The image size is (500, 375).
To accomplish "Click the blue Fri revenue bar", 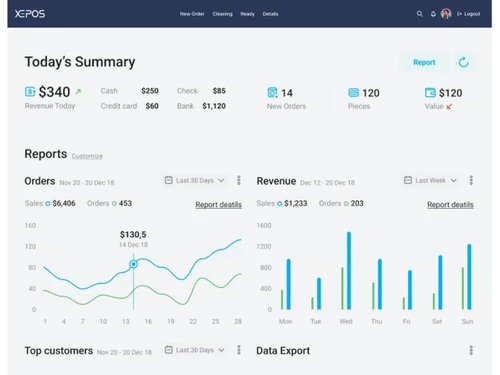I will click(410, 290).
